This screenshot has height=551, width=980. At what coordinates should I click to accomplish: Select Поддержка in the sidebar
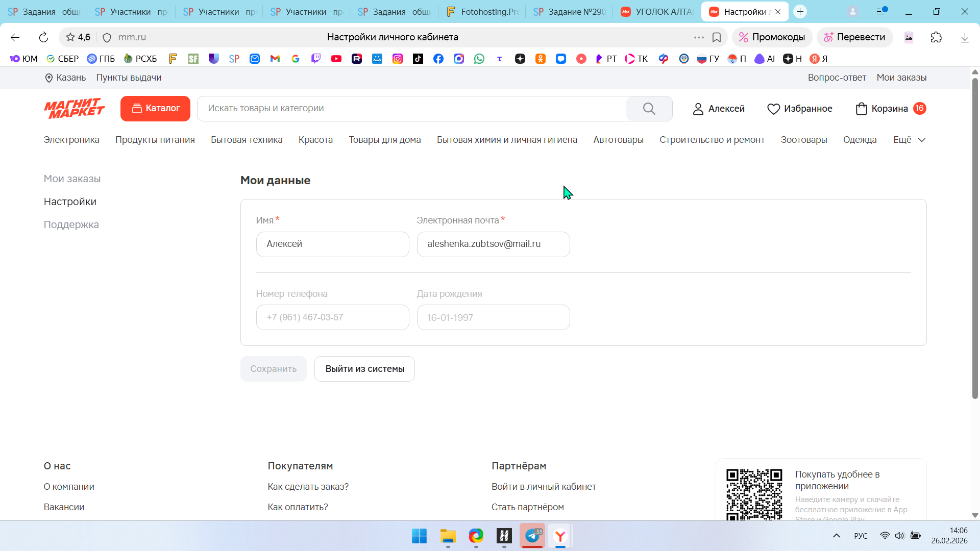71,224
